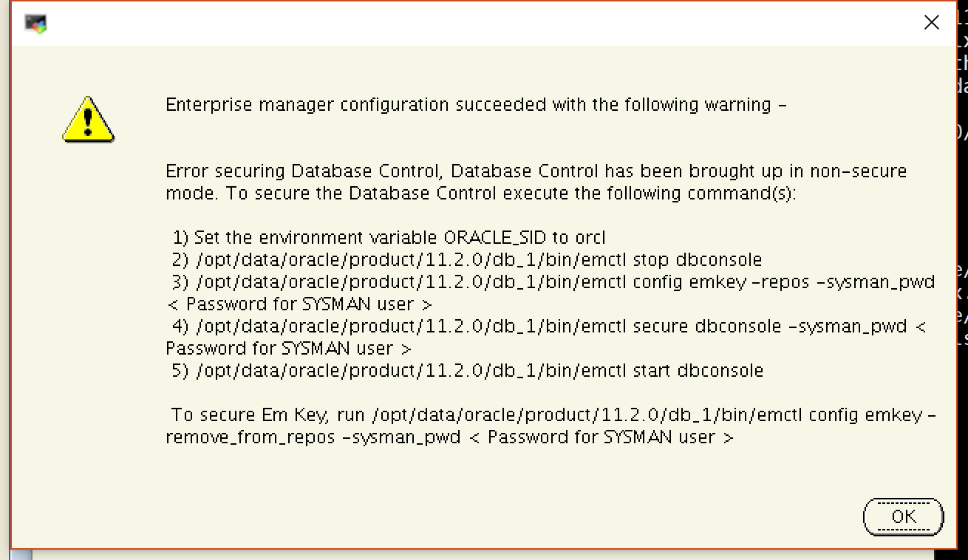Click the 'Error securing Database Control' line

pos(536,171)
